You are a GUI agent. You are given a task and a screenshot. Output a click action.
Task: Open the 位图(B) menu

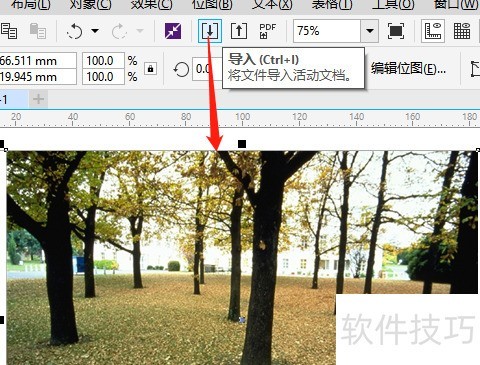tap(212, 5)
